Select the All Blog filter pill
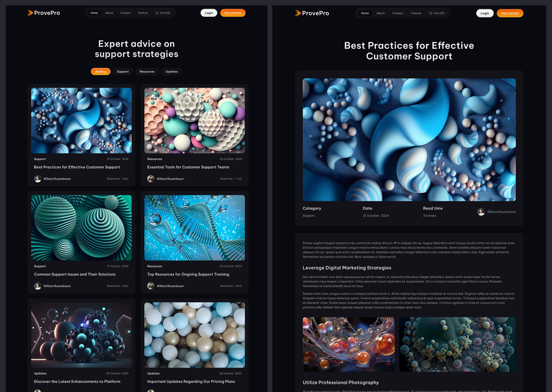The image size is (552, 392). (101, 71)
